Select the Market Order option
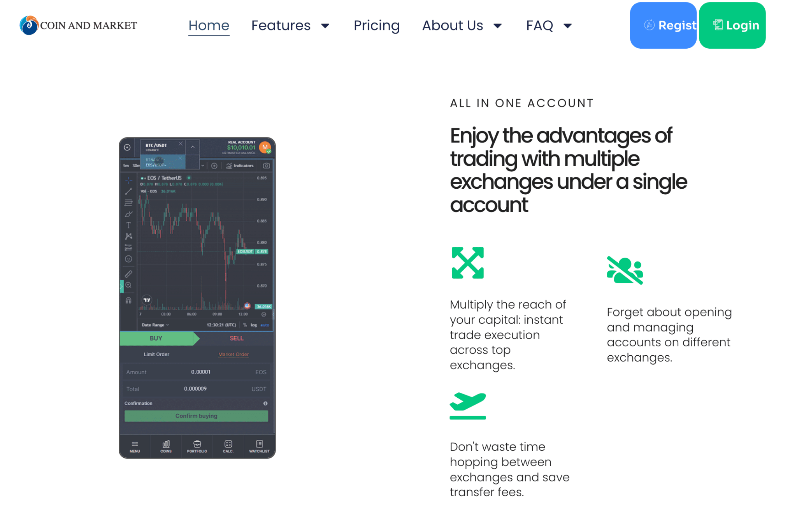 pos(233,354)
